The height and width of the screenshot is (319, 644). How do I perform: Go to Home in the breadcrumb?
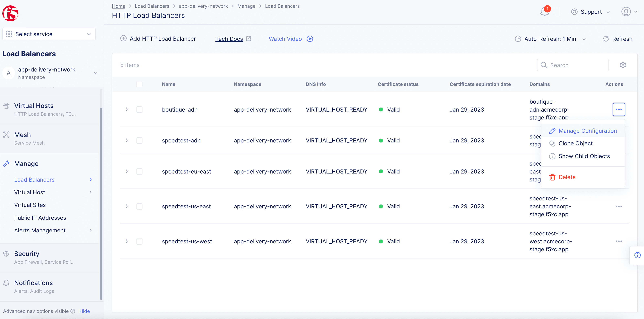[x=118, y=6]
